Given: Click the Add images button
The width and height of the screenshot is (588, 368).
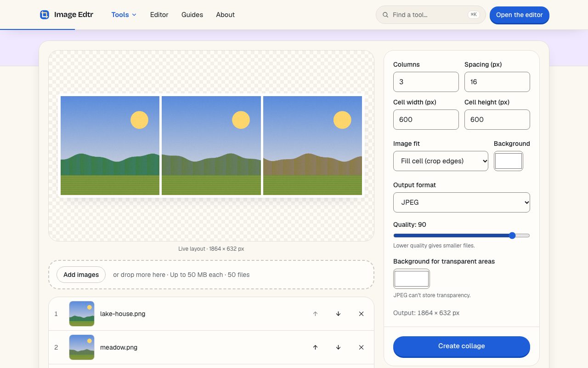Looking at the screenshot, I should tap(81, 275).
